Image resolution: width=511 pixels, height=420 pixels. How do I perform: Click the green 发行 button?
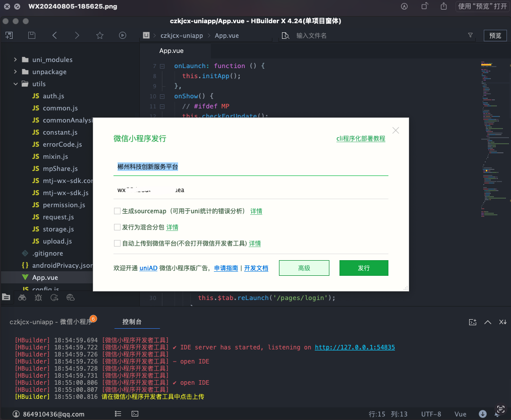click(x=364, y=268)
